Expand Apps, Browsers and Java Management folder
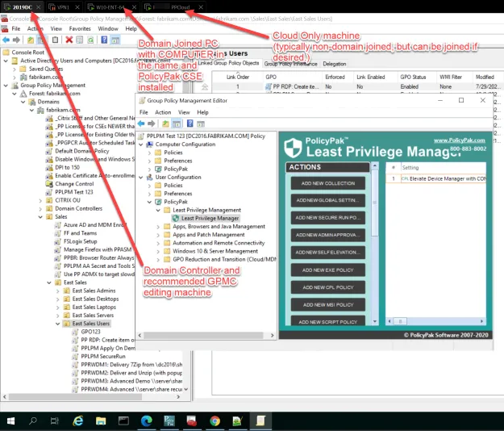This screenshot has width=504, height=431. [x=158, y=227]
